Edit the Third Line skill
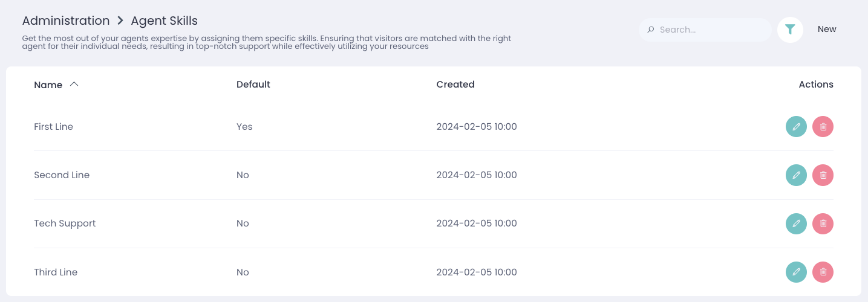 pos(796,272)
